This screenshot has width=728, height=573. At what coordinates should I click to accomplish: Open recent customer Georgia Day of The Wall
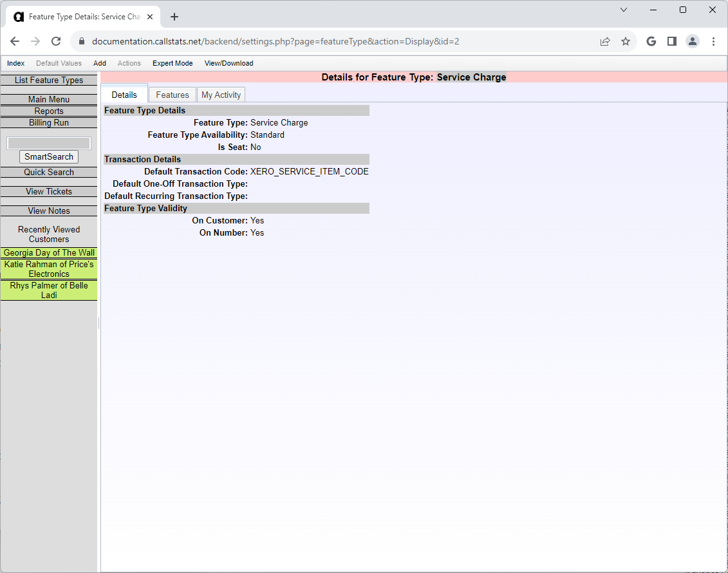tap(49, 253)
